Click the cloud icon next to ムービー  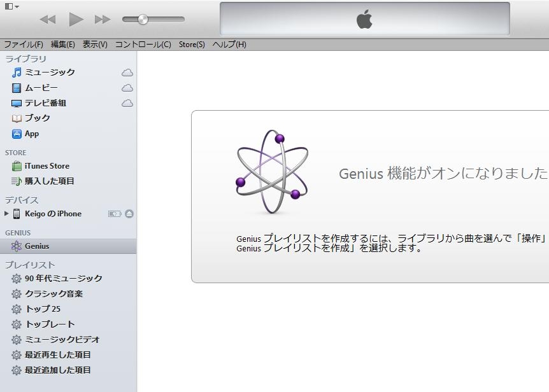[x=127, y=87]
